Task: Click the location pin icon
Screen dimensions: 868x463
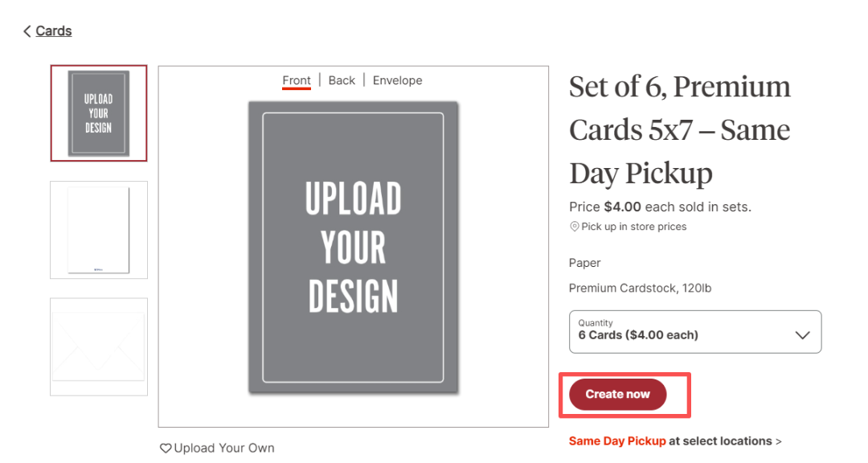Action: point(574,227)
